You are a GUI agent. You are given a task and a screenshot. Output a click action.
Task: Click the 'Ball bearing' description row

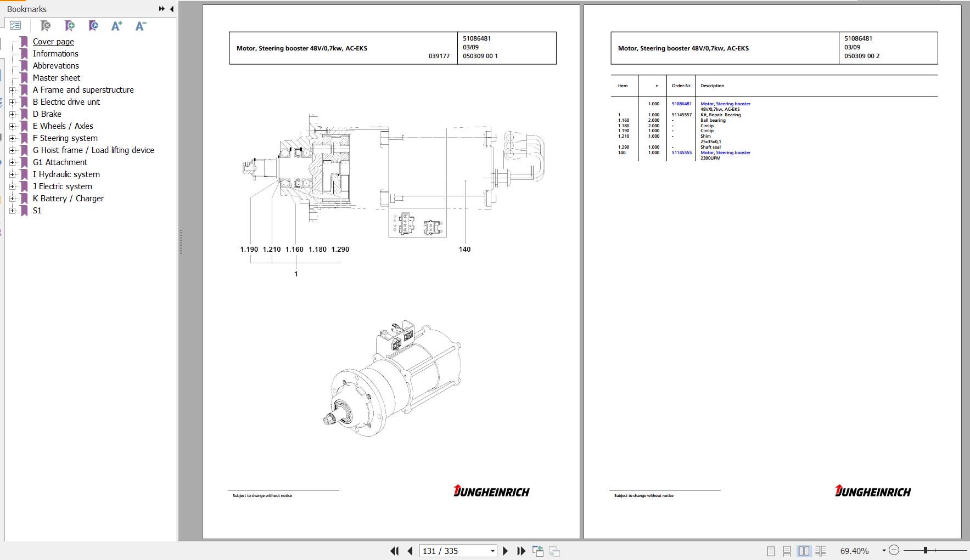[x=713, y=120]
